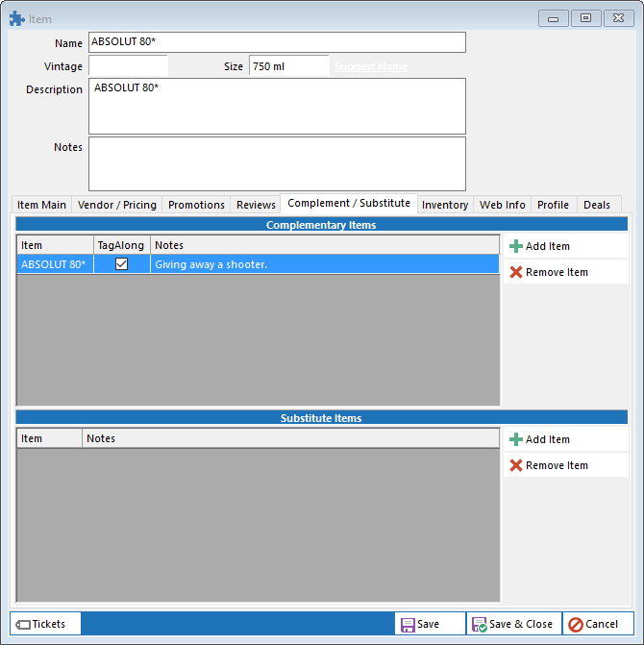Select the Promotions tab

point(196,205)
